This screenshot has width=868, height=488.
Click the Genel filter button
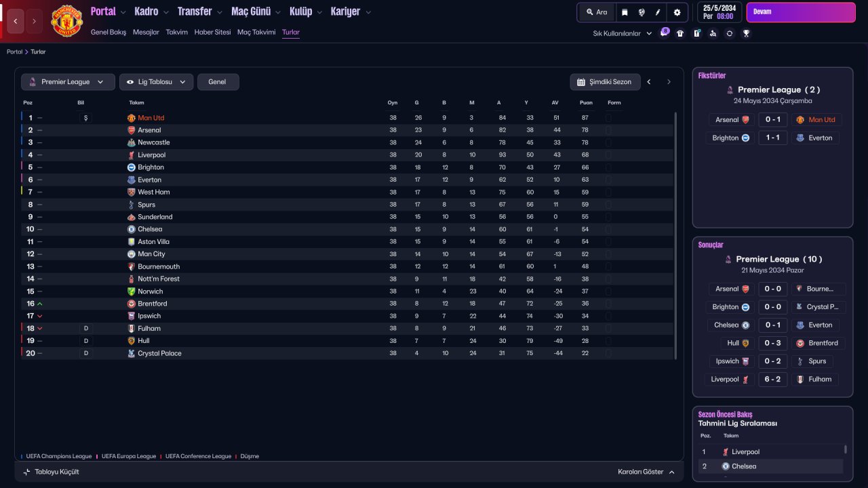point(218,82)
